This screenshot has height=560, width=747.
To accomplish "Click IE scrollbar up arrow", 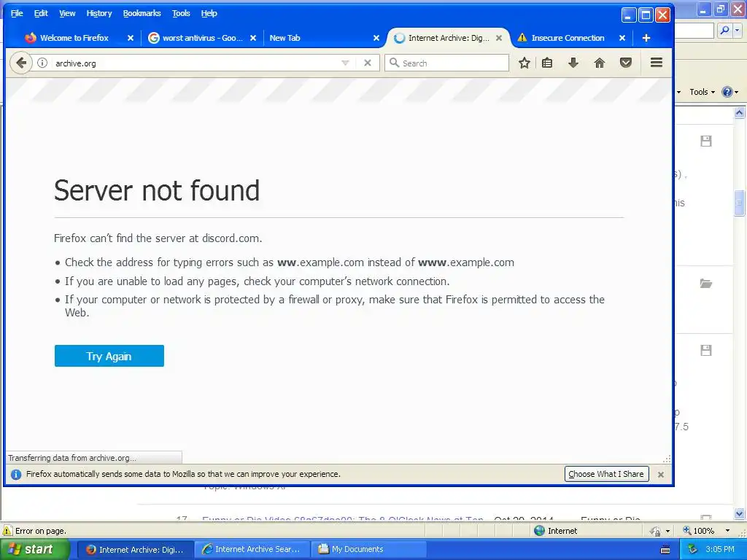I will tap(739, 113).
